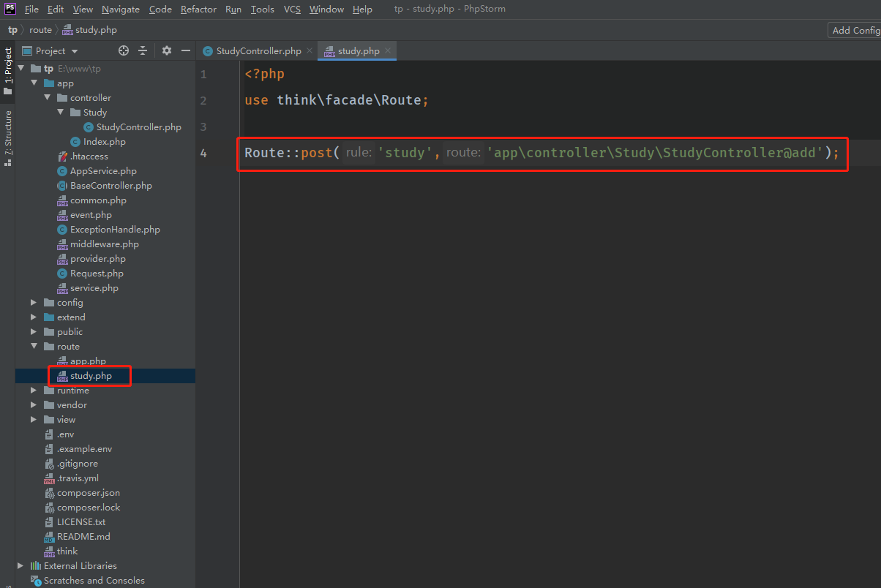Click the locate current file target icon
This screenshot has width=881, height=588.
pyautogui.click(x=124, y=50)
